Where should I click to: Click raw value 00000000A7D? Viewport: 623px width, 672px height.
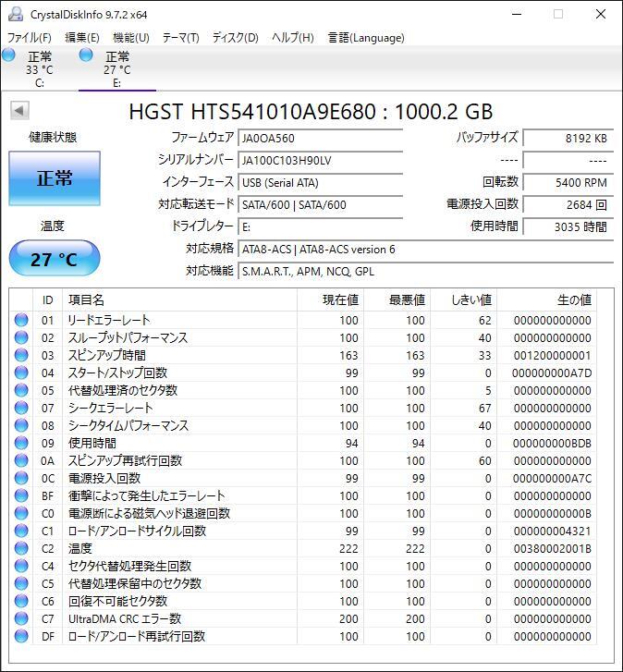(x=552, y=373)
